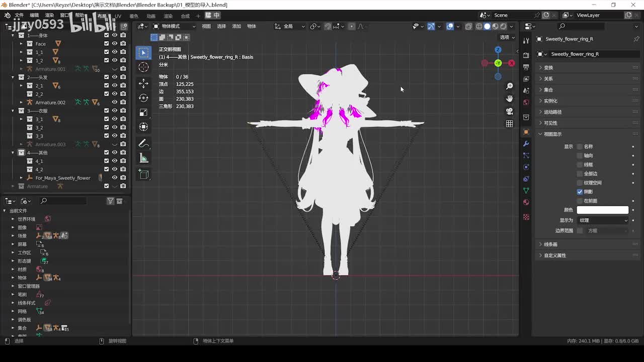The image size is (644, 362).
Task: Enable the 在前面 checkbox
Action: (x=580, y=201)
